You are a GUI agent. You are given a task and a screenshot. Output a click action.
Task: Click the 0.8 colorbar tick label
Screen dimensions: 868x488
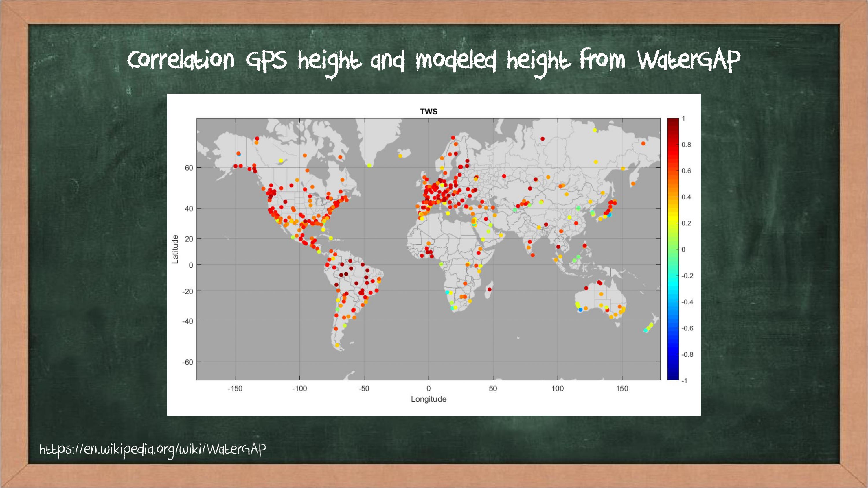[686, 145]
